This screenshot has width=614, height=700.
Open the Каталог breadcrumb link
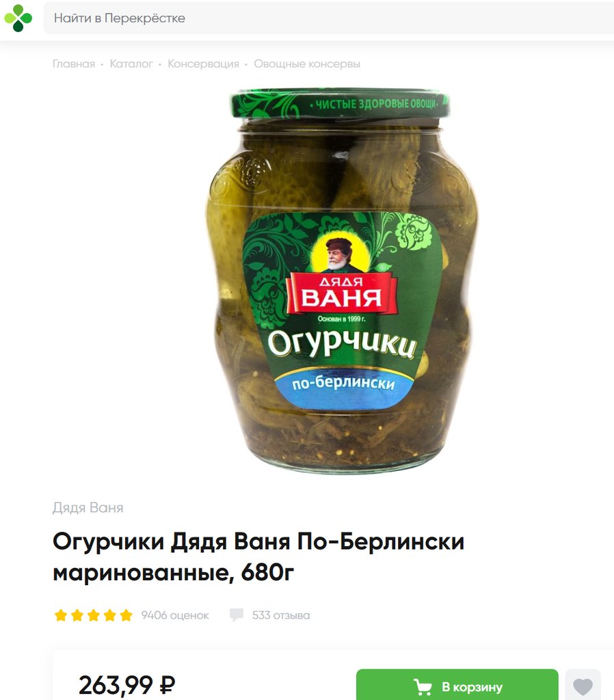[131, 64]
